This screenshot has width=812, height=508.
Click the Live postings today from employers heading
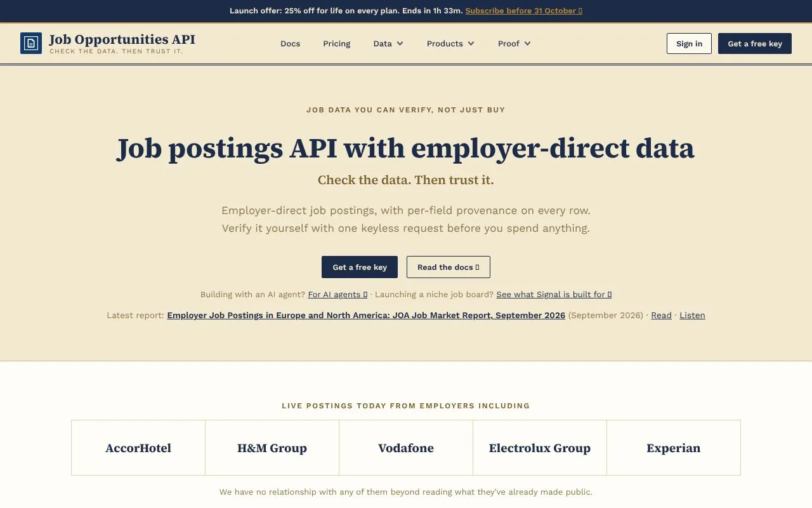pos(406,406)
